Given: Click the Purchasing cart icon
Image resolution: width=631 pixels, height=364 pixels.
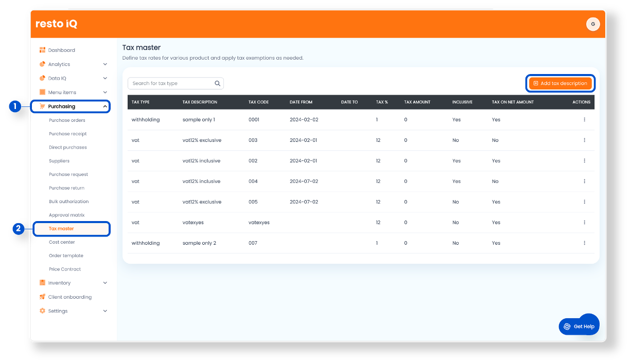Looking at the screenshot, I should pos(43,106).
